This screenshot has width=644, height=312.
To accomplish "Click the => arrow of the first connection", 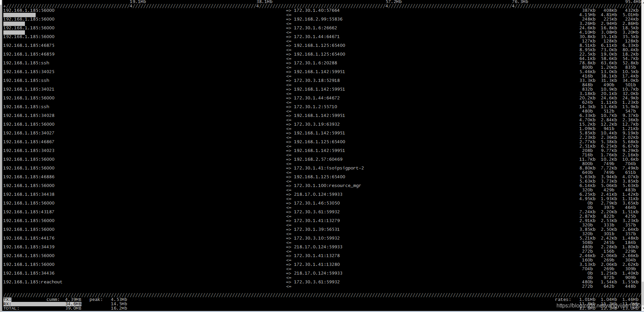I will 288,10.
